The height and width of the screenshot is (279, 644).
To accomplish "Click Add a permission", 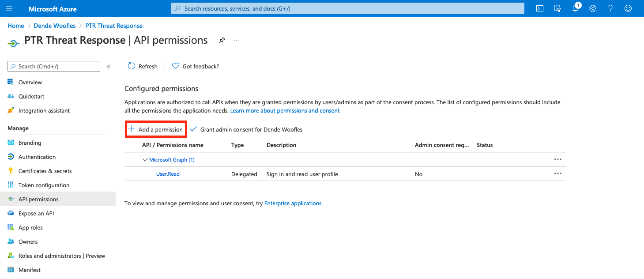I will pos(156,129).
